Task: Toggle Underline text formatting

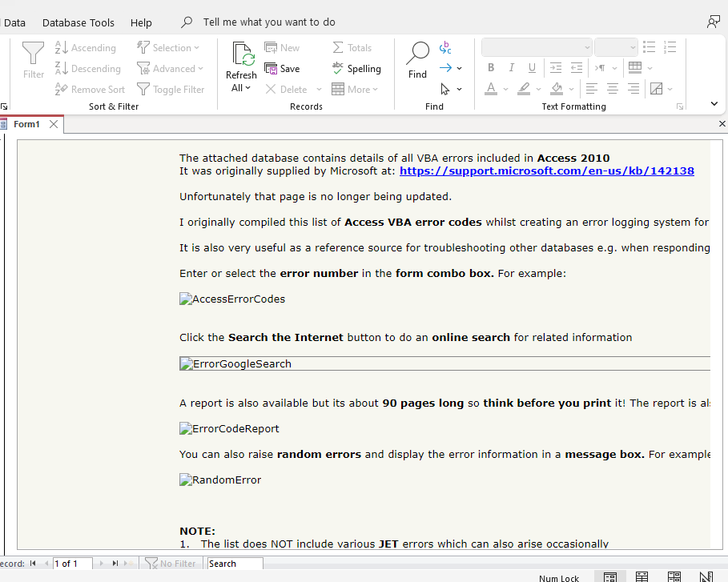Action: pos(530,68)
